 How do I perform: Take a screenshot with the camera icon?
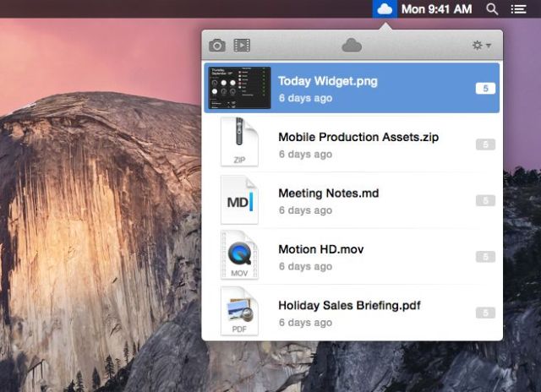(x=217, y=45)
